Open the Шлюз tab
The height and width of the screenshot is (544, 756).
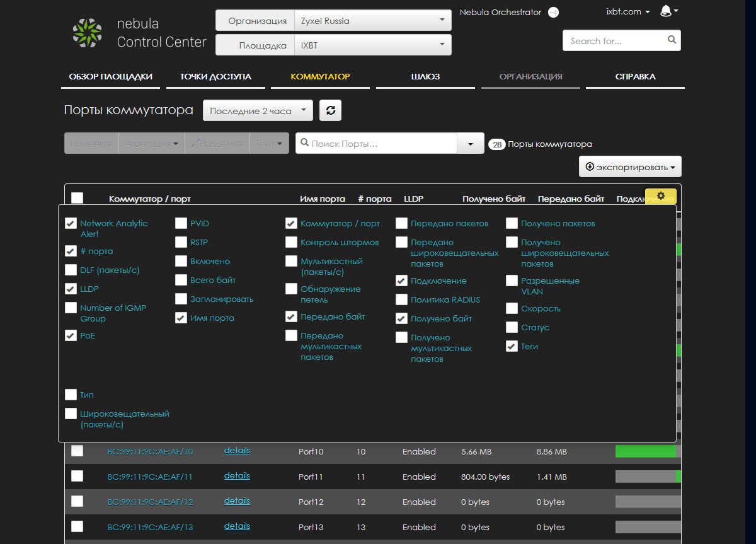[425, 77]
